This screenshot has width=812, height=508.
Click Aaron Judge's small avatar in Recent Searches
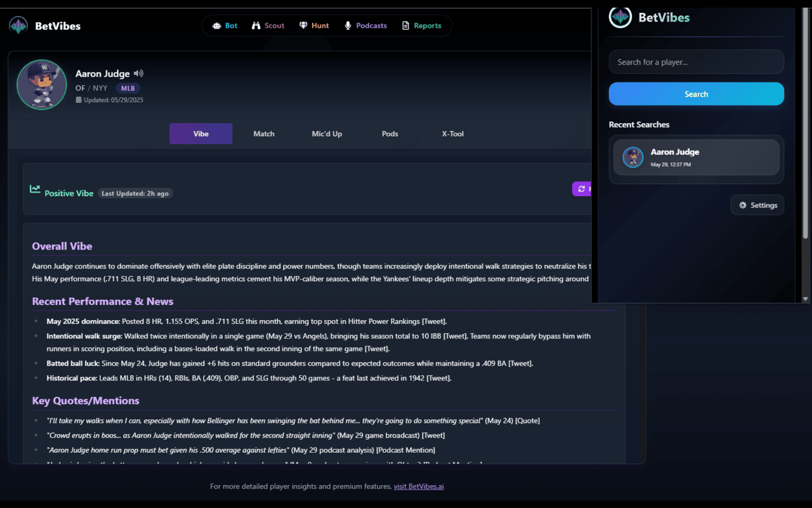(633, 157)
